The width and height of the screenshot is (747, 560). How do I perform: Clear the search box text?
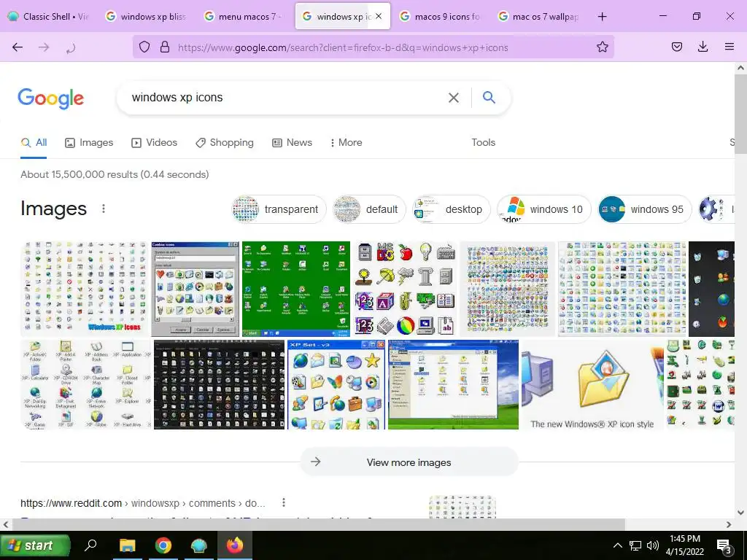click(x=454, y=98)
